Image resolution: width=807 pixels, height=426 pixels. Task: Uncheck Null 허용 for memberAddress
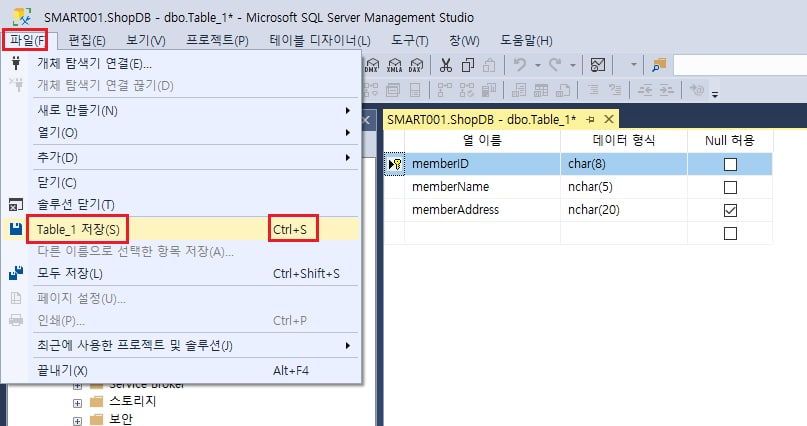coord(730,210)
